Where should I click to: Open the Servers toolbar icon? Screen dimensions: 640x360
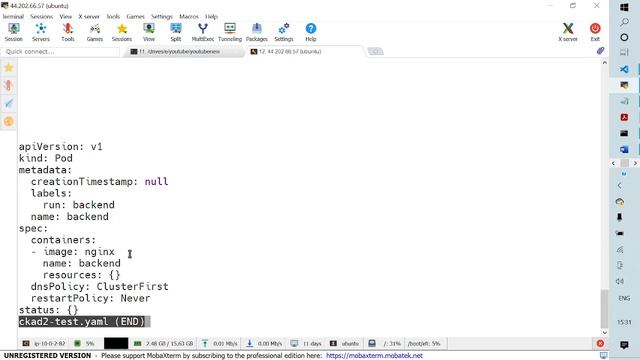[40, 32]
